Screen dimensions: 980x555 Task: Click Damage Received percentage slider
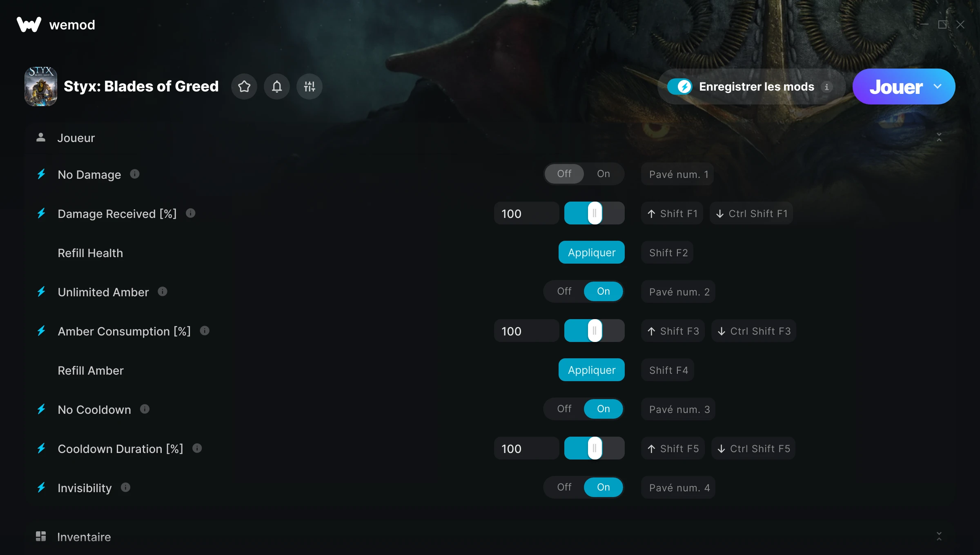[x=595, y=213]
